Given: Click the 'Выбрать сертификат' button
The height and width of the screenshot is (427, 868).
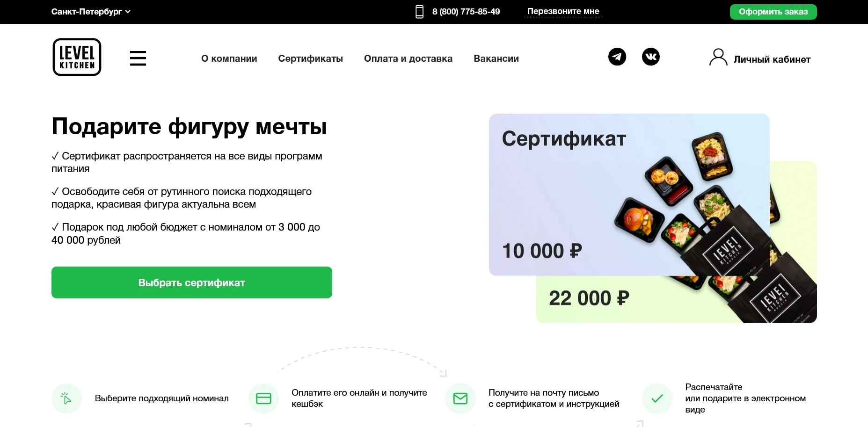Looking at the screenshot, I should pos(191,282).
